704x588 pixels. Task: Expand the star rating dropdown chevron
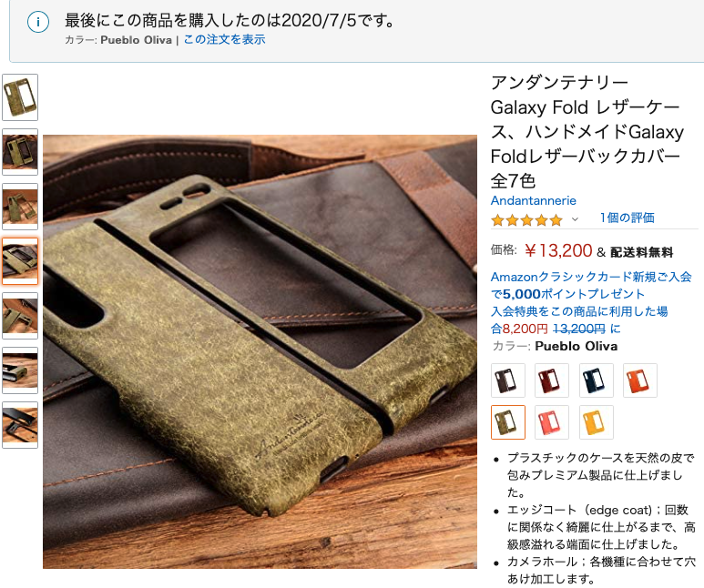tap(575, 219)
